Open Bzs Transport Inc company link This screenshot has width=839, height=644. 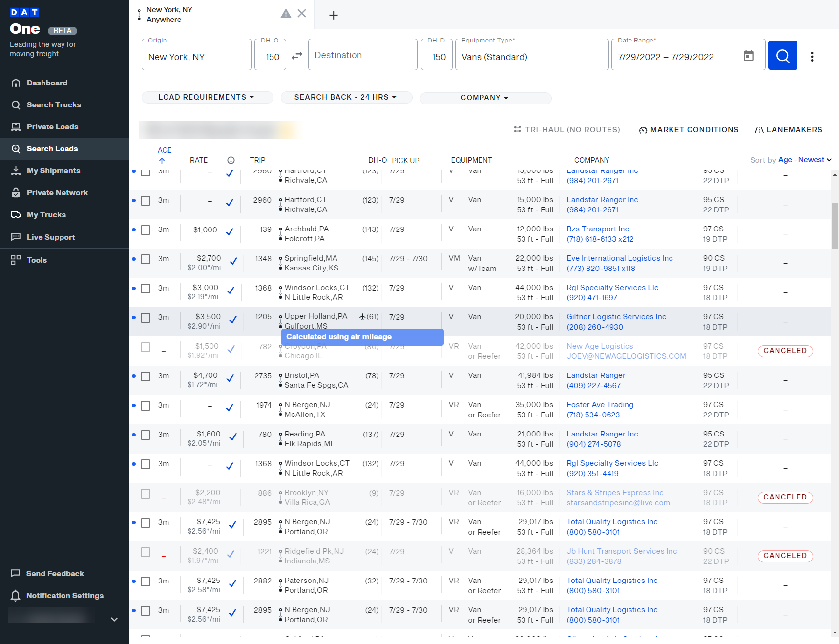(x=598, y=229)
